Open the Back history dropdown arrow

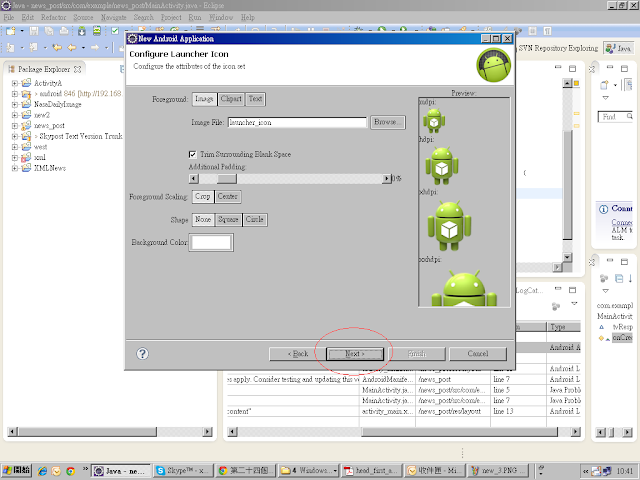(x=83, y=48)
